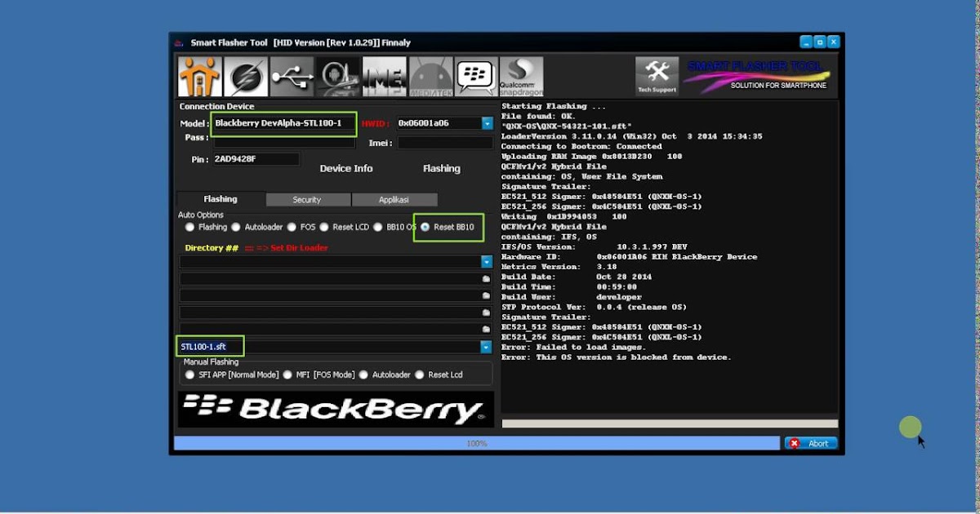Screen dimensions: 980x514
Task: Select the BB10 OS radio button
Action: [377, 227]
